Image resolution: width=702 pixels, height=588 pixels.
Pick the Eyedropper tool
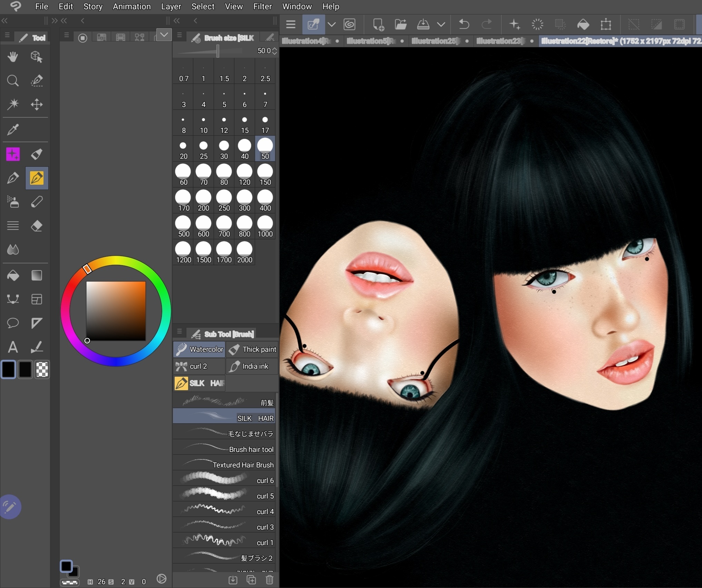tap(13, 129)
